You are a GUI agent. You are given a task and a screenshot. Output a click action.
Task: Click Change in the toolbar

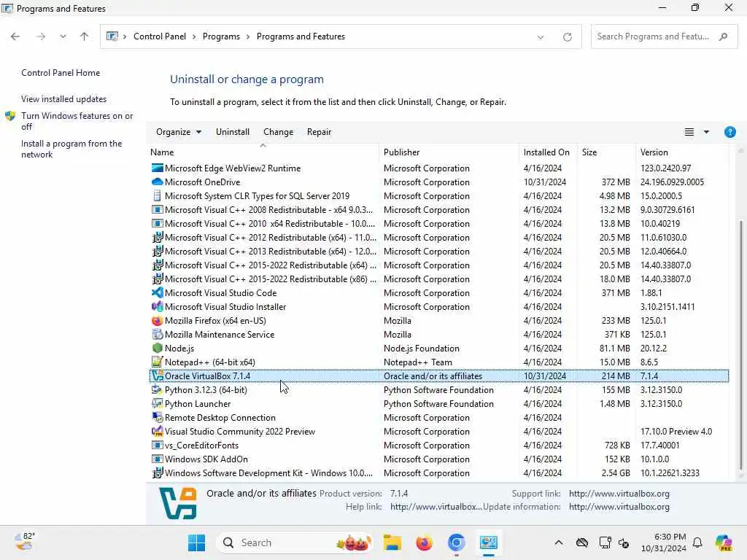pos(278,132)
